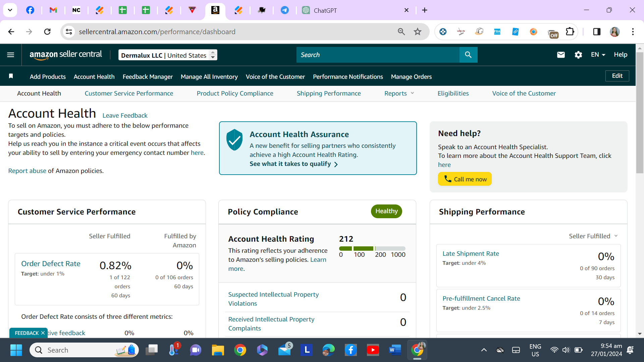Click the search magnifier button in Seller Central

[468, 55]
